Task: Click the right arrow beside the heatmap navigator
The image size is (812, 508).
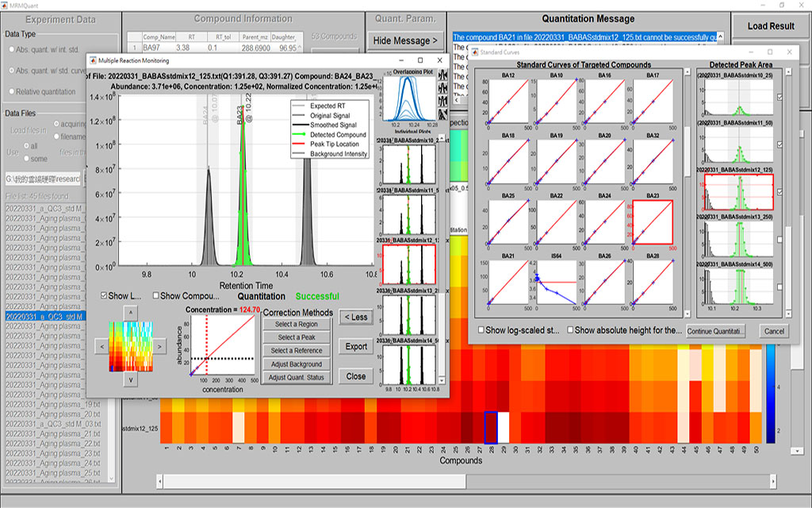Action: 161,347
